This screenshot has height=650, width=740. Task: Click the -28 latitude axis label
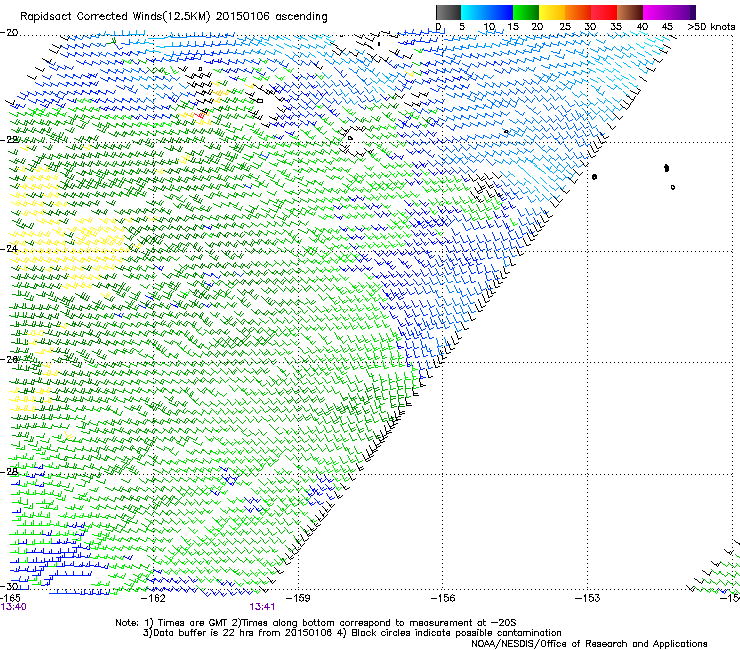[9, 471]
